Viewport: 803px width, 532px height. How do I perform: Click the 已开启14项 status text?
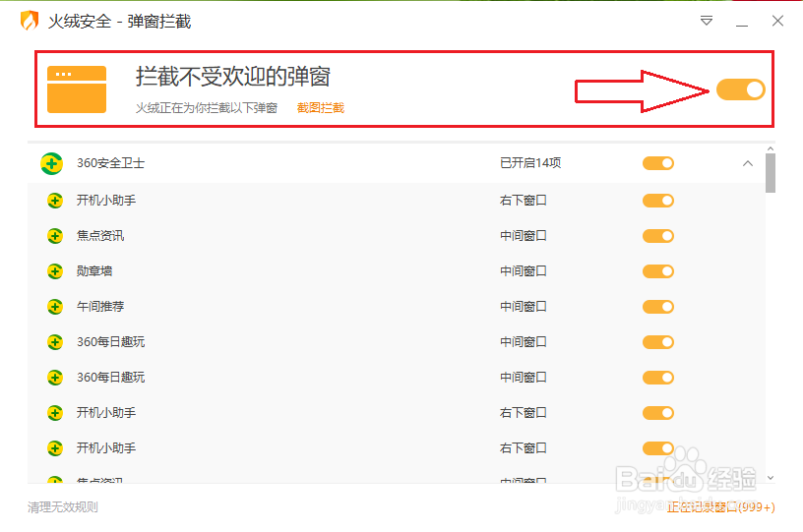[x=530, y=163]
